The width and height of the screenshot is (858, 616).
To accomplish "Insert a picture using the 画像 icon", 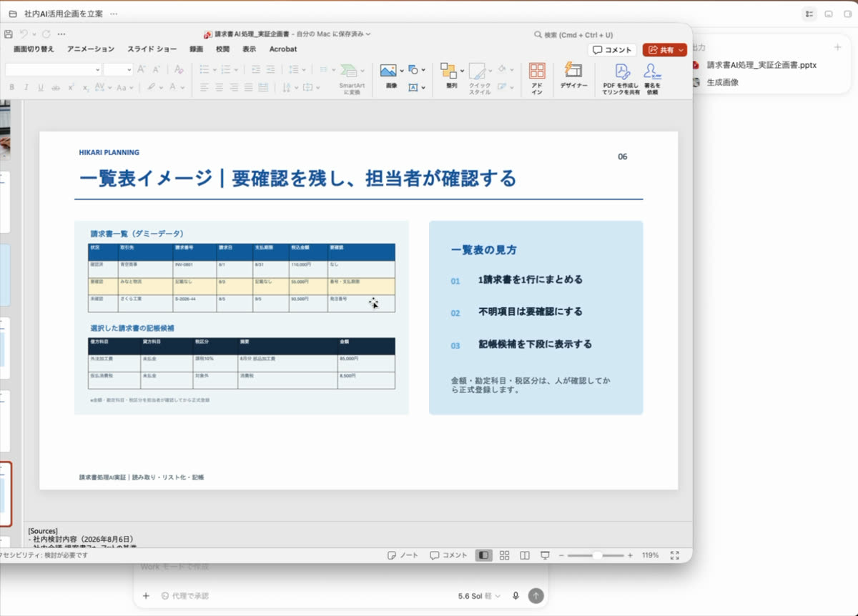I will click(388, 71).
